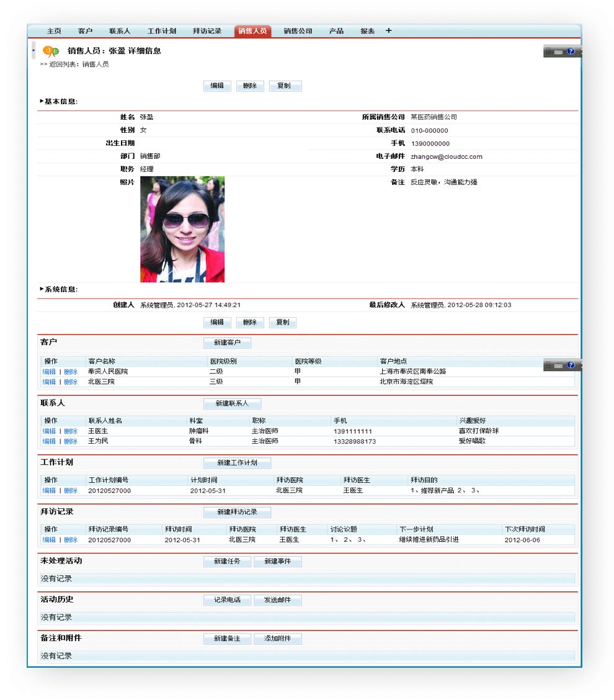
Task: Edit the 奉贤人民医院 customer row
Action: (49, 372)
